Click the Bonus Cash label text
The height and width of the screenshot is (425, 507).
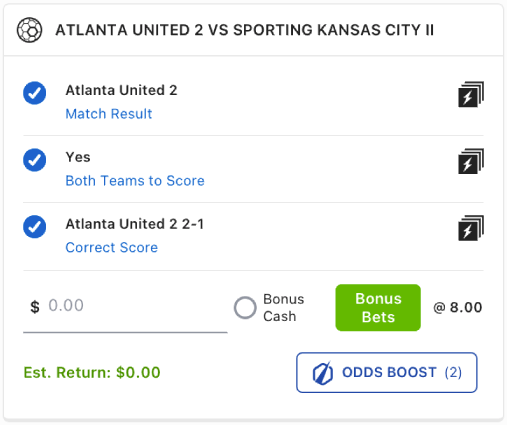[x=284, y=308]
